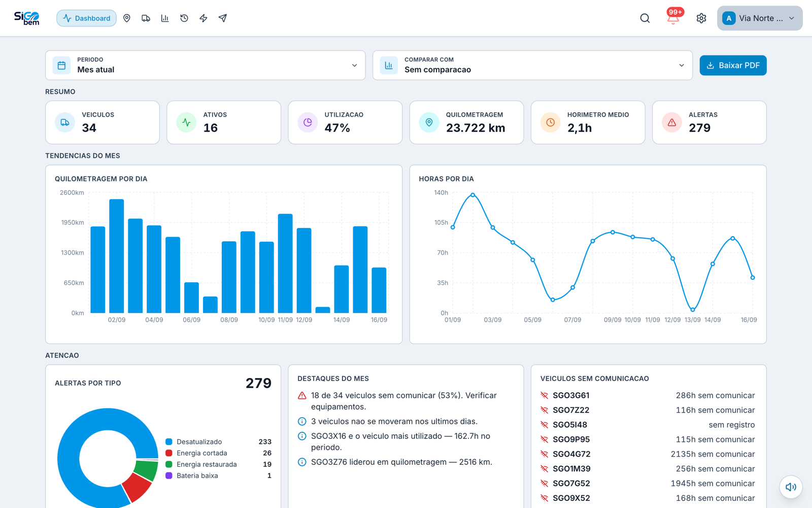Image resolution: width=812 pixels, height=508 pixels.
Task: Click info icon beside SGO3X16 highlight
Action: (302, 436)
